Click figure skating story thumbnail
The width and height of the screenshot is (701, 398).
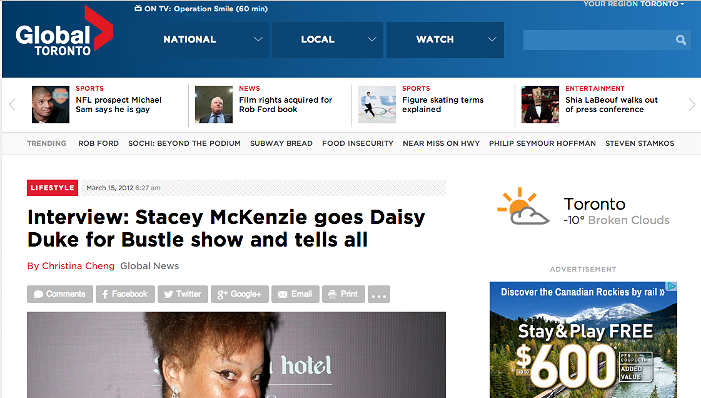(x=377, y=105)
